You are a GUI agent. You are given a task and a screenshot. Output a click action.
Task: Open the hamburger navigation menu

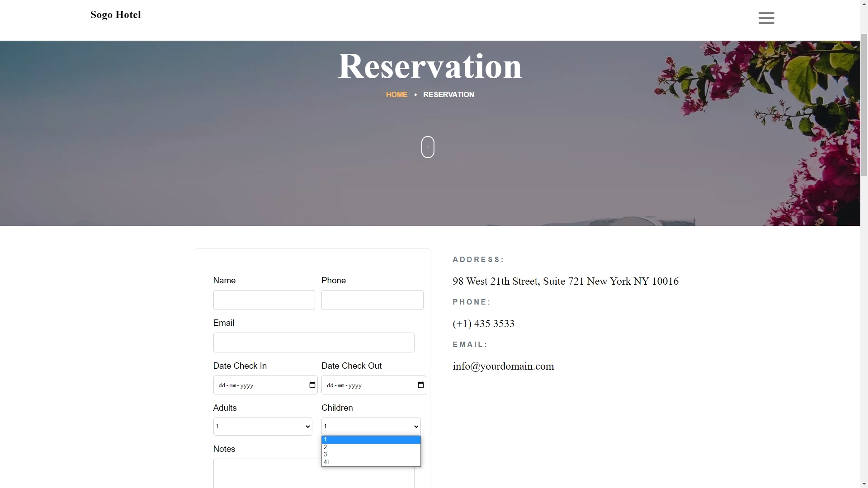pos(766,18)
